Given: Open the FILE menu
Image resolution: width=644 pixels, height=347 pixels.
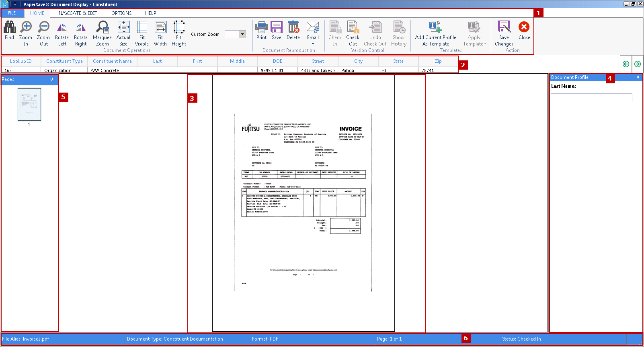Looking at the screenshot, I should [12, 13].
